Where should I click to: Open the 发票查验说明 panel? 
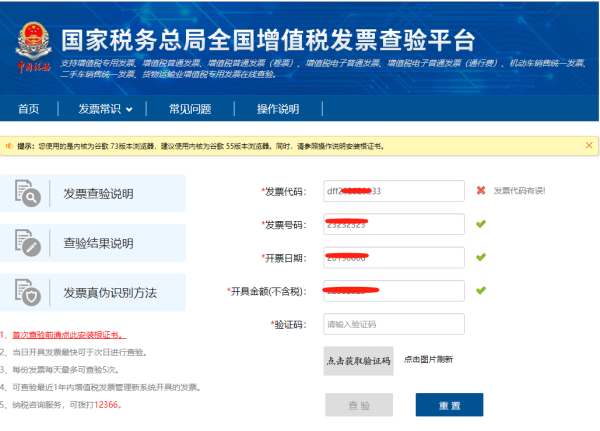(93, 193)
